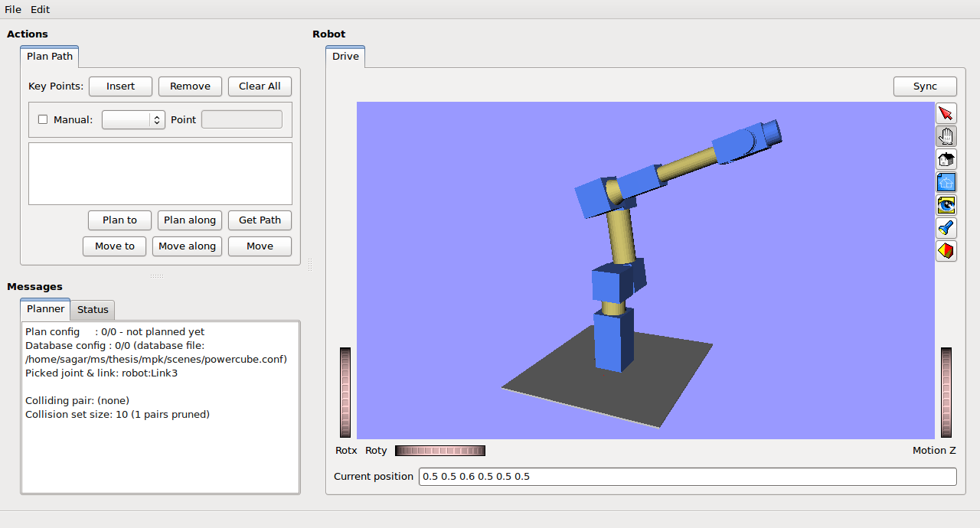Click the eye view all icon
980x528 pixels.
point(946,205)
